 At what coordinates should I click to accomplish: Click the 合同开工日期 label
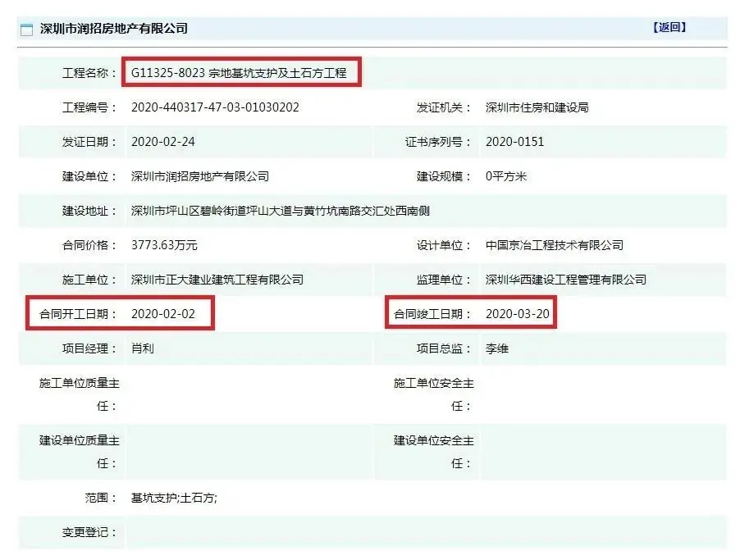[77, 314]
